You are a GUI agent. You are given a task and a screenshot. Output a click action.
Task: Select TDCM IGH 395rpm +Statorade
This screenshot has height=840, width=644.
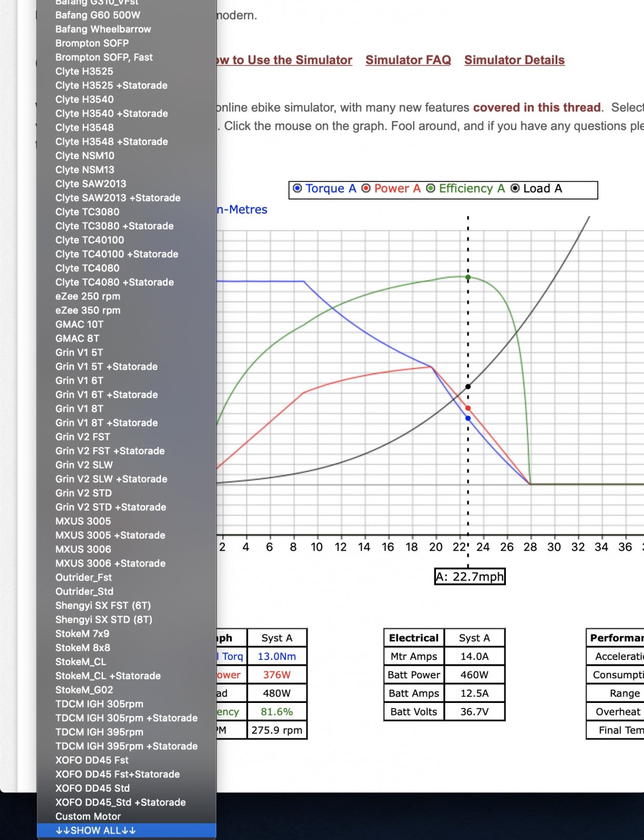coord(127,746)
